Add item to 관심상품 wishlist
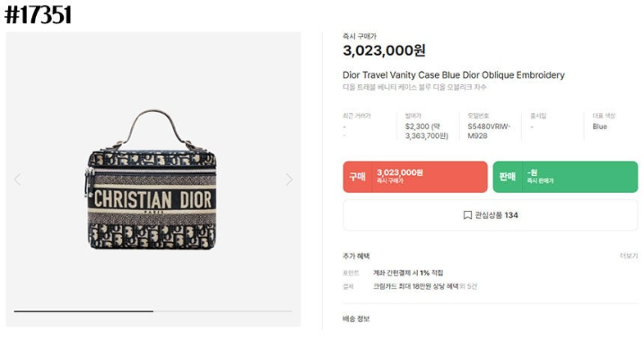Image resolution: width=644 pixels, height=357 pixels. (491, 215)
